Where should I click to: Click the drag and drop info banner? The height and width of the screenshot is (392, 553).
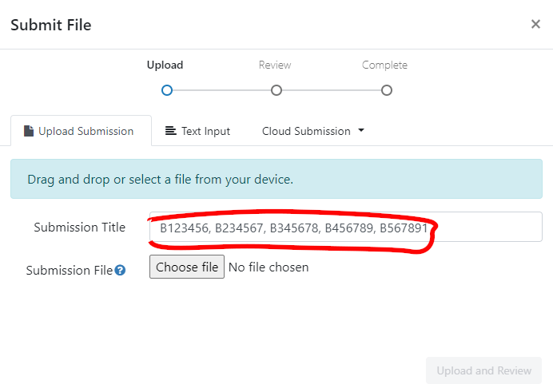click(x=276, y=179)
